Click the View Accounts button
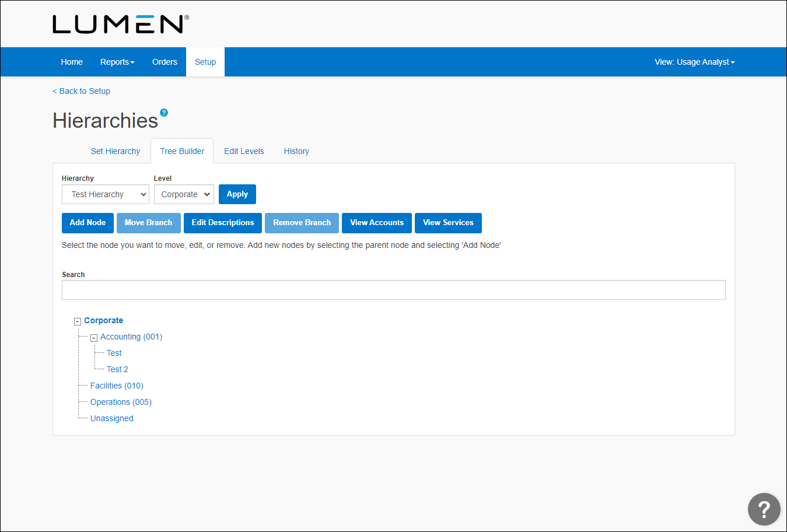 376,223
